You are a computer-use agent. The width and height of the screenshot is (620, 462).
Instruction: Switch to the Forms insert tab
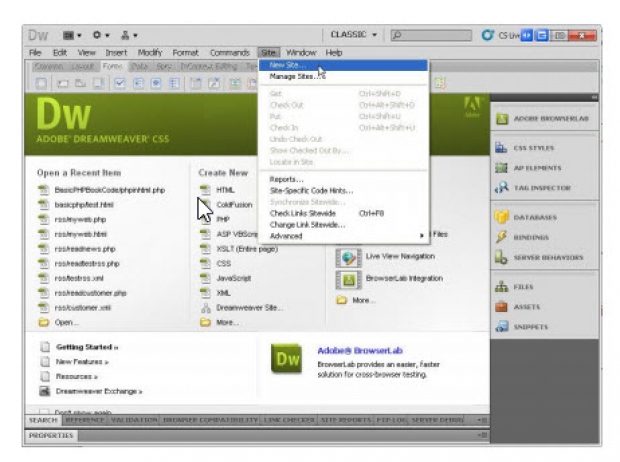[x=112, y=66]
